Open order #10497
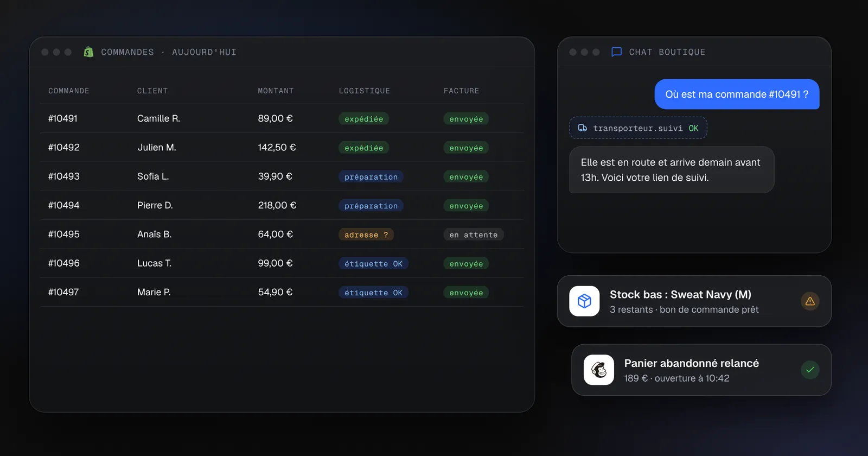 tap(63, 292)
